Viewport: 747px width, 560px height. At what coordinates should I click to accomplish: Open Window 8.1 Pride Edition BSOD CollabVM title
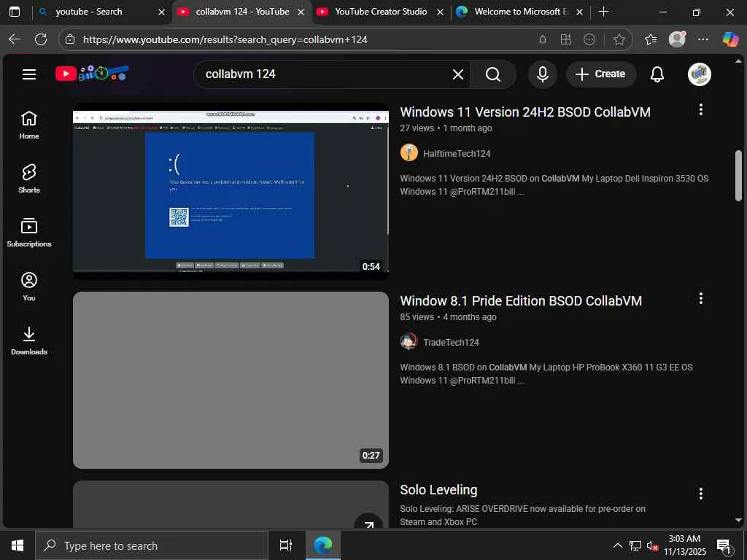pos(521,301)
